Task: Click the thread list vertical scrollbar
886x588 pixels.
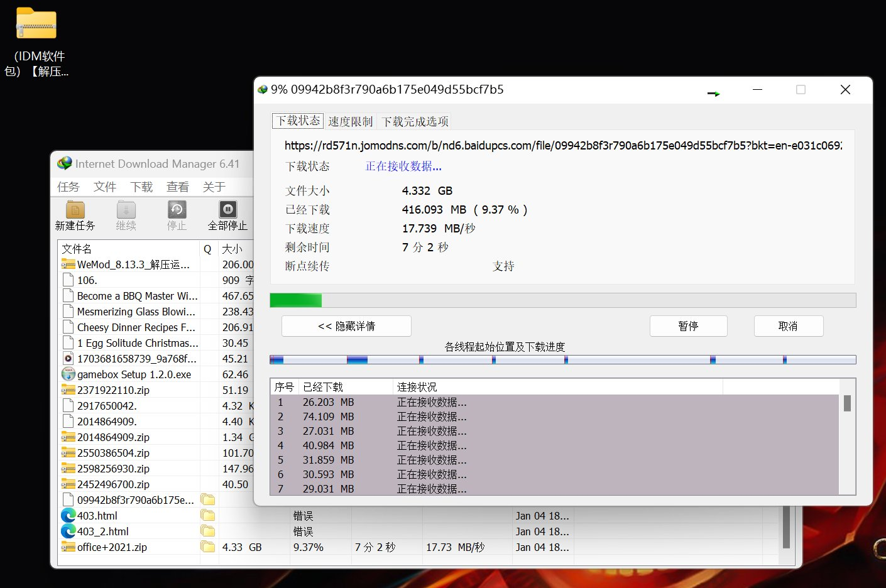Action: point(847,403)
